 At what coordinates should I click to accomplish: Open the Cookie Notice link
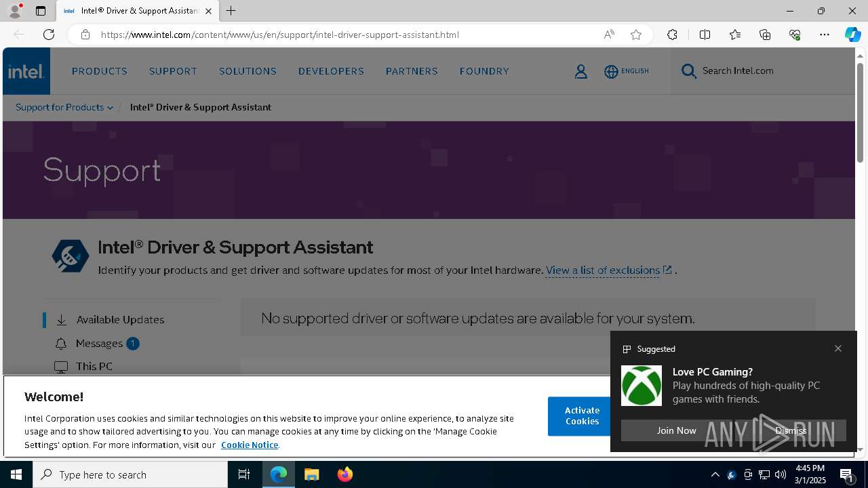click(249, 445)
